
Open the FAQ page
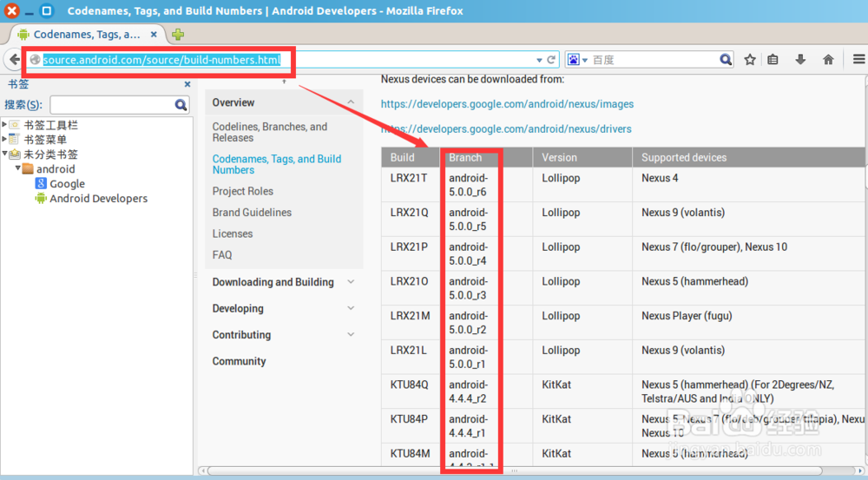pyautogui.click(x=222, y=254)
